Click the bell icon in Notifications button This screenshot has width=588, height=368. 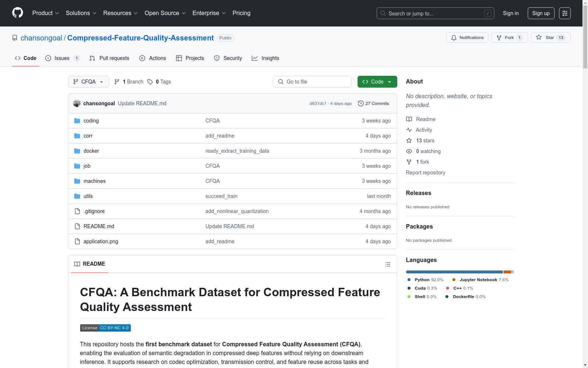point(454,38)
